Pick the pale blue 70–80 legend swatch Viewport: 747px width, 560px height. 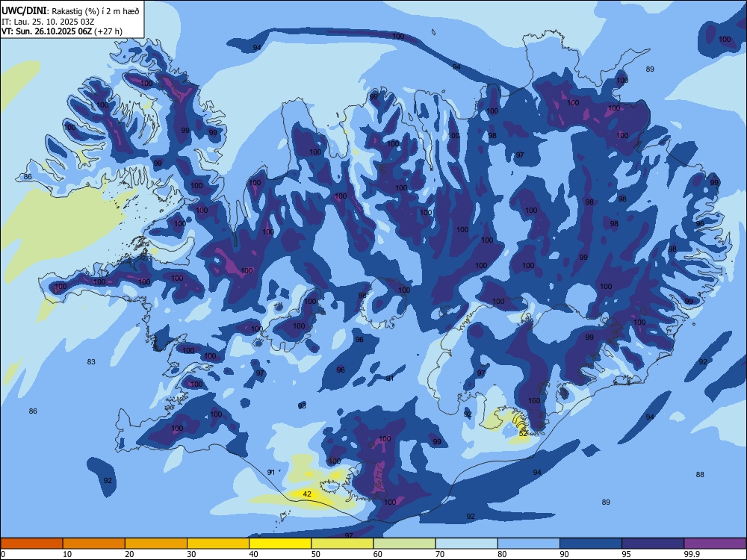pos(466,544)
